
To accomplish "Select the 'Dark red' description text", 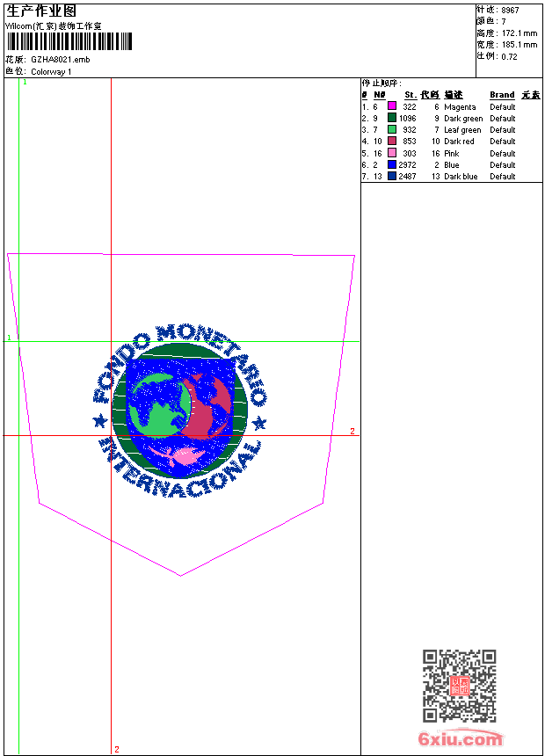I will tap(459, 142).
